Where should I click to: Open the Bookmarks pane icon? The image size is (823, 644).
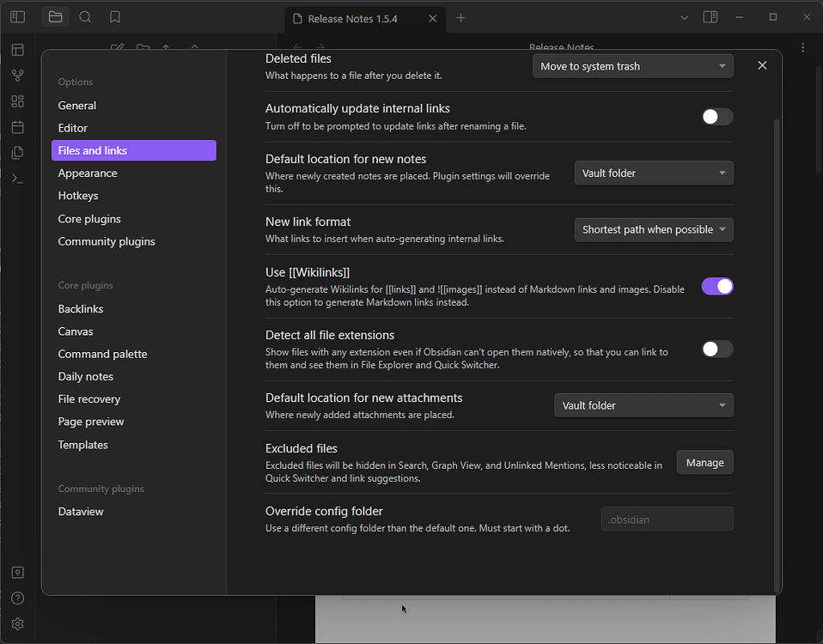(x=113, y=16)
